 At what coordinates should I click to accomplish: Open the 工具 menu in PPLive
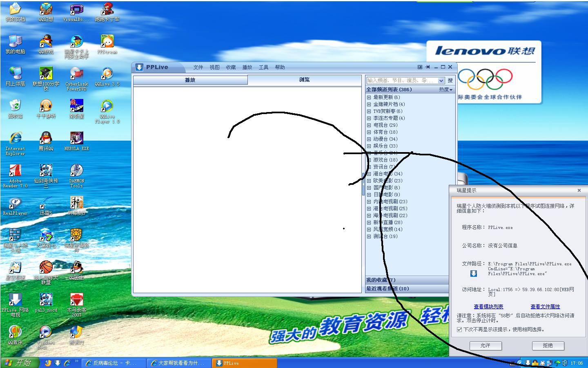263,67
